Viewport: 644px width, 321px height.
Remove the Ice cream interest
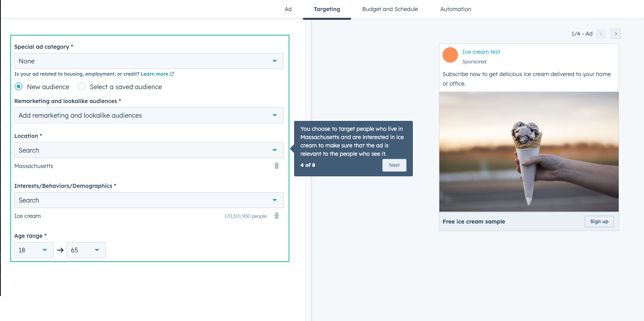click(x=276, y=216)
